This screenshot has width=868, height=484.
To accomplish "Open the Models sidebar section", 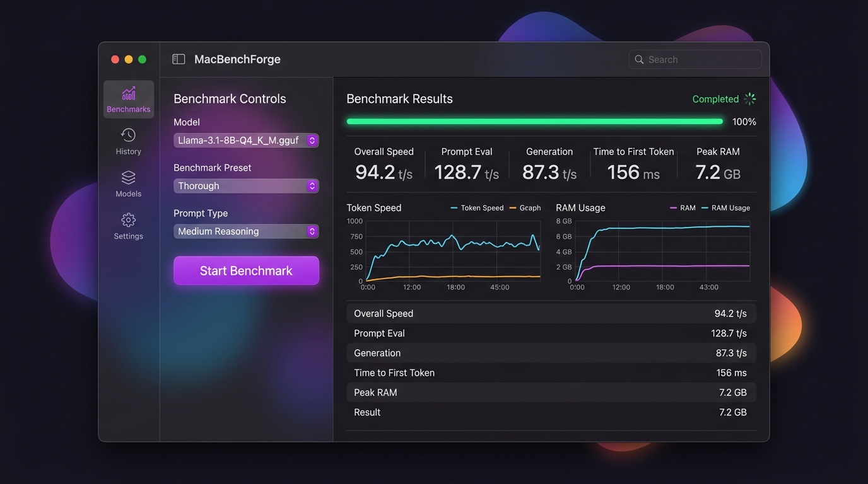I will click(129, 184).
